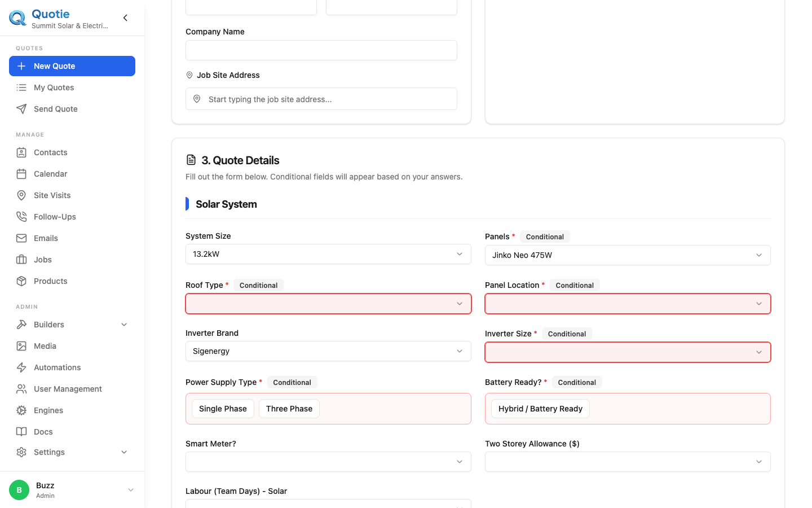
Task: Click the Products box icon
Action: (x=21, y=281)
